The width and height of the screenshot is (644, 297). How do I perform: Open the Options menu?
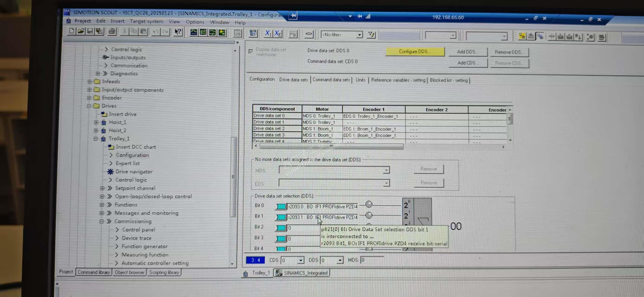(195, 22)
